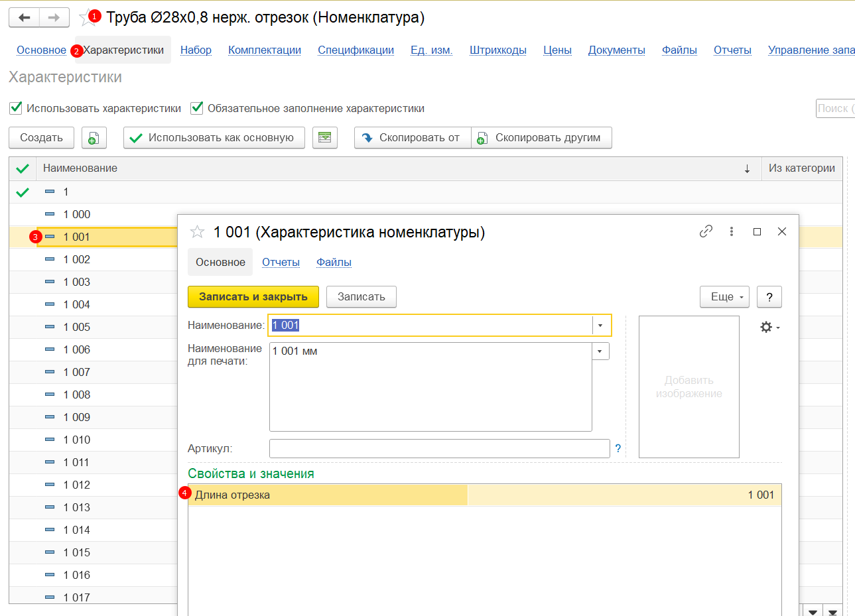855x616 pixels.
Task: Expand the Еще menu button
Action: coord(724,297)
